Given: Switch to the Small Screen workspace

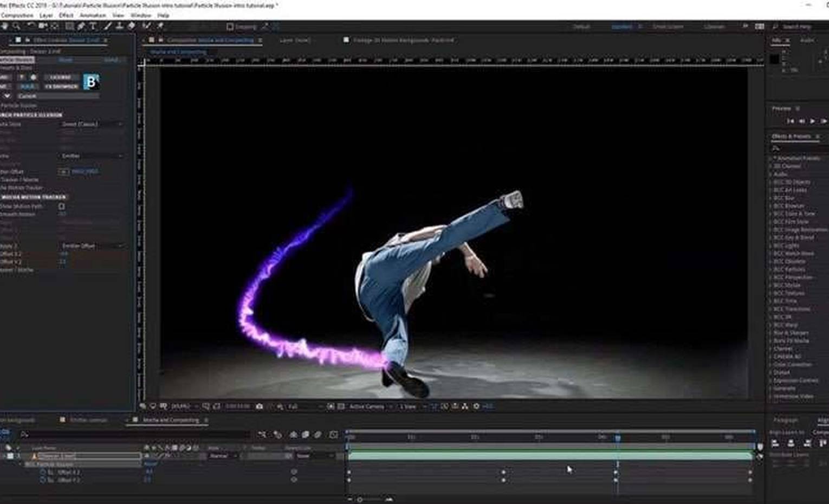Looking at the screenshot, I should coord(668,27).
